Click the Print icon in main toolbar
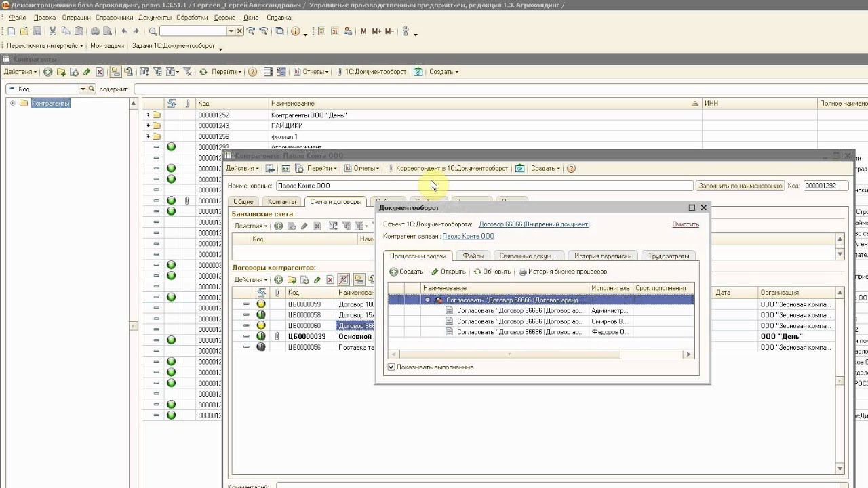Image resolution: width=868 pixels, height=488 pixels. [95, 31]
